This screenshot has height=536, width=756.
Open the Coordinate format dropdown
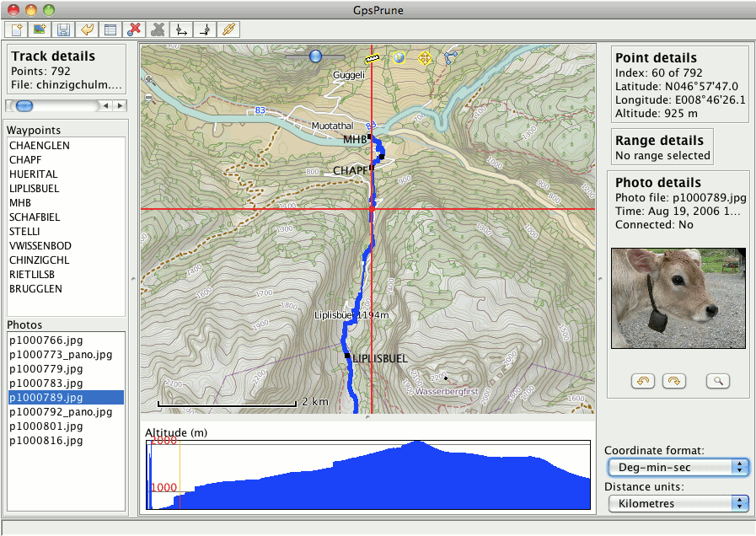click(678, 467)
